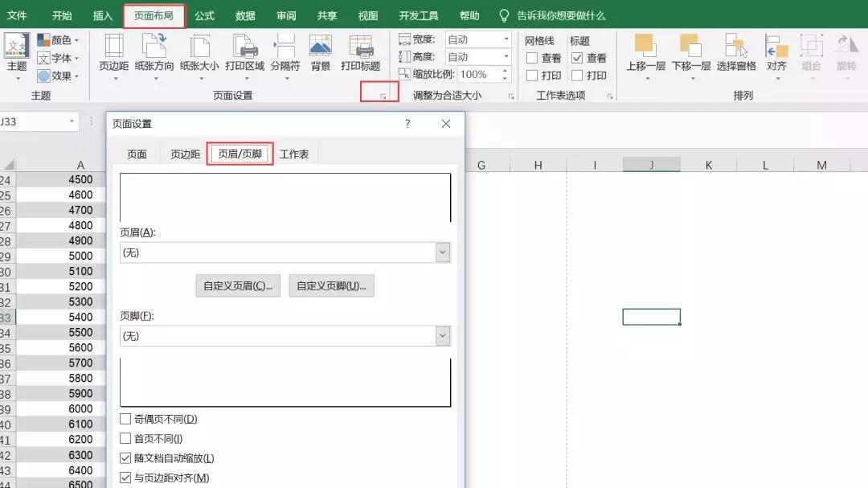Enable the 奇偶页不同 checkbox
Image resolution: width=868 pixels, height=488 pixels.
point(125,419)
